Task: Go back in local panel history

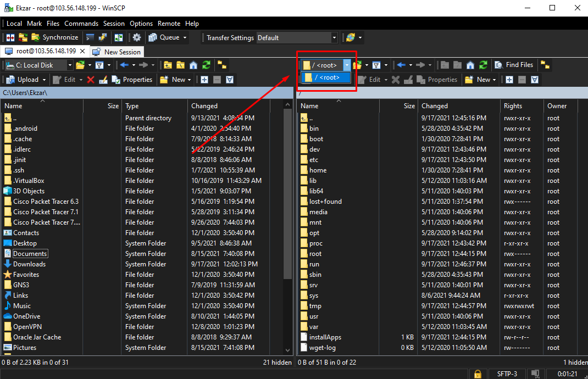Action: 125,65
